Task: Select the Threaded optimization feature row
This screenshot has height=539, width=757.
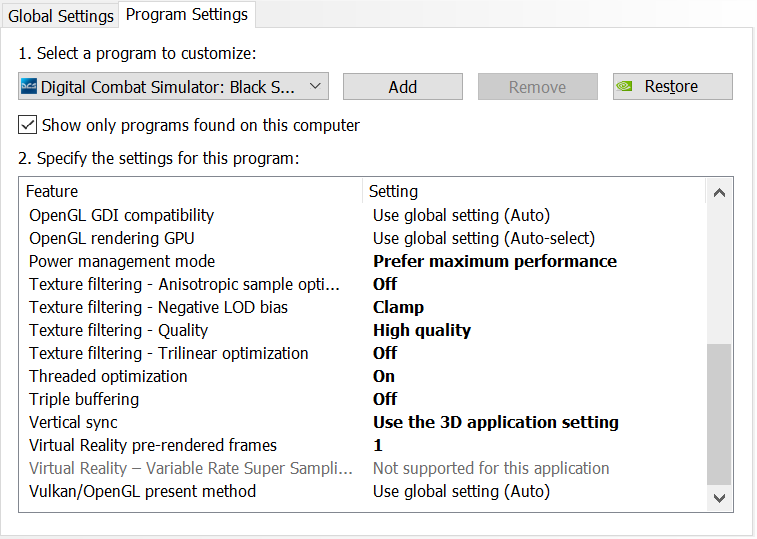Action: 362,376
